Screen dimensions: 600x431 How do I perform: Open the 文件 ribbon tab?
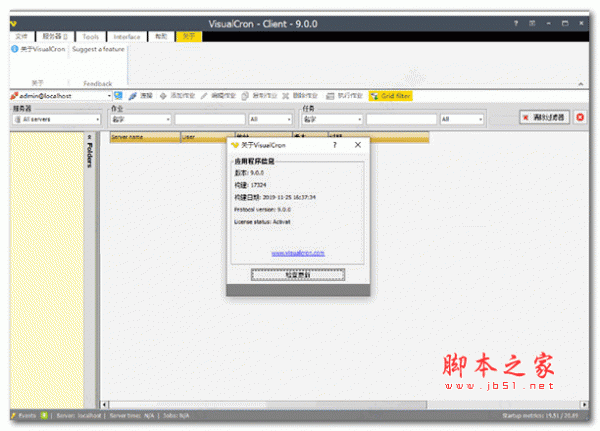[x=22, y=36]
